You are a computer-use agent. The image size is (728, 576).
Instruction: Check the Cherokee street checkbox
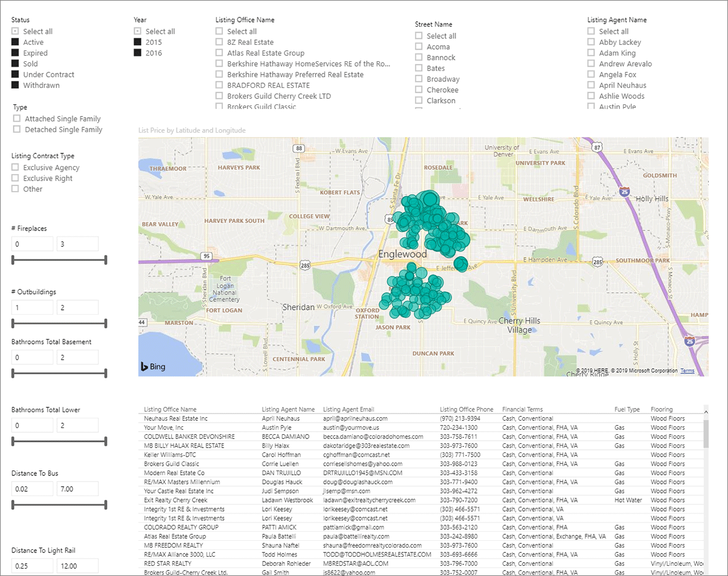pyautogui.click(x=419, y=90)
